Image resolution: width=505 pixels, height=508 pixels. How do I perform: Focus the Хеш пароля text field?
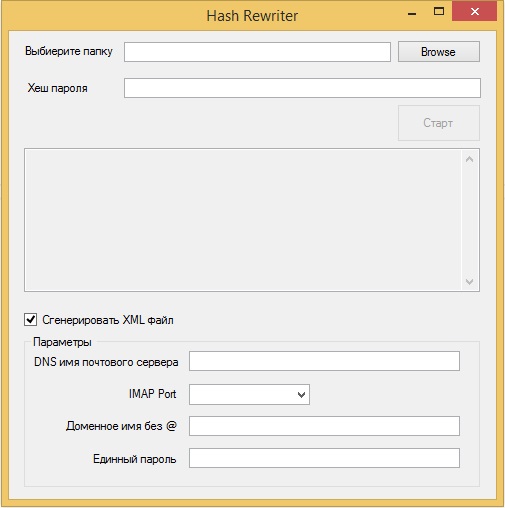point(302,88)
